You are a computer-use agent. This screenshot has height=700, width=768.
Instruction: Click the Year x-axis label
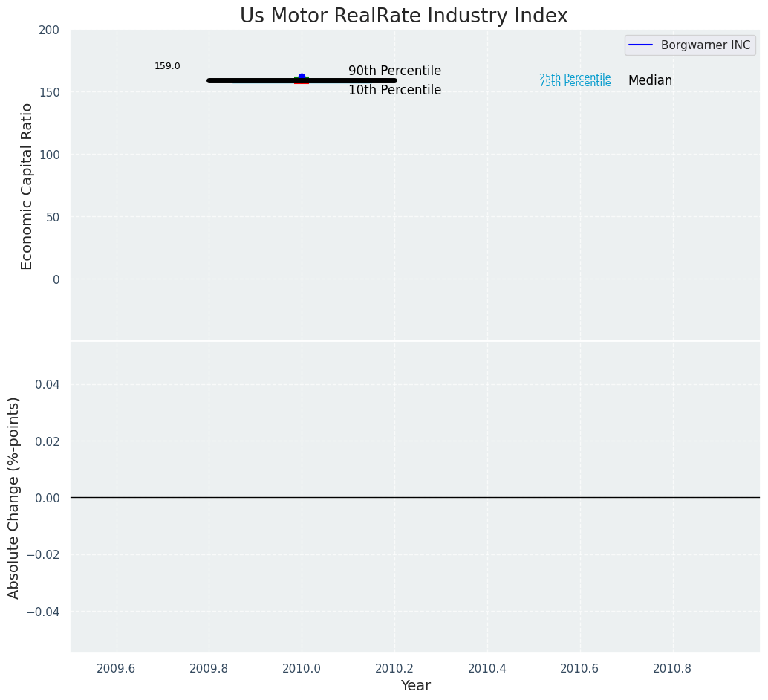[x=415, y=686]
